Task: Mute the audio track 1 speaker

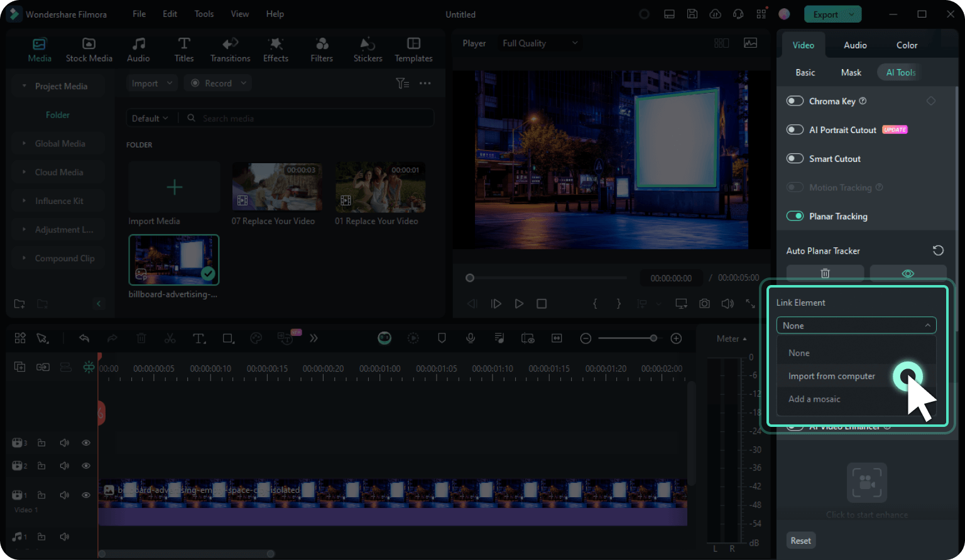Action: coord(64,537)
